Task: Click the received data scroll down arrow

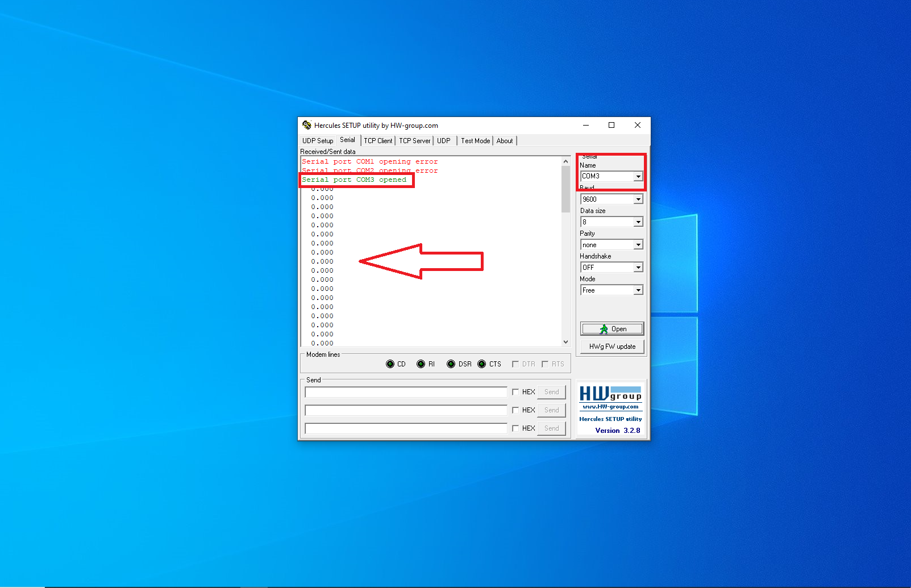Action: click(565, 342)
